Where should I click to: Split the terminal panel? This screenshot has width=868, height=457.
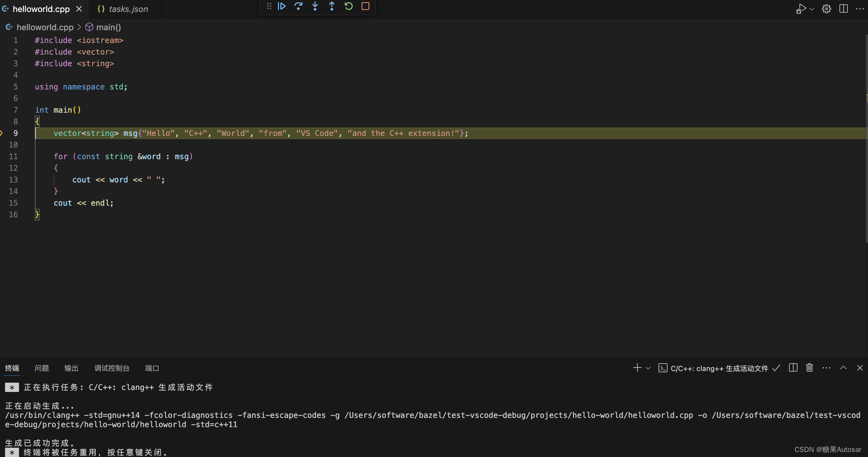point(793,368)
